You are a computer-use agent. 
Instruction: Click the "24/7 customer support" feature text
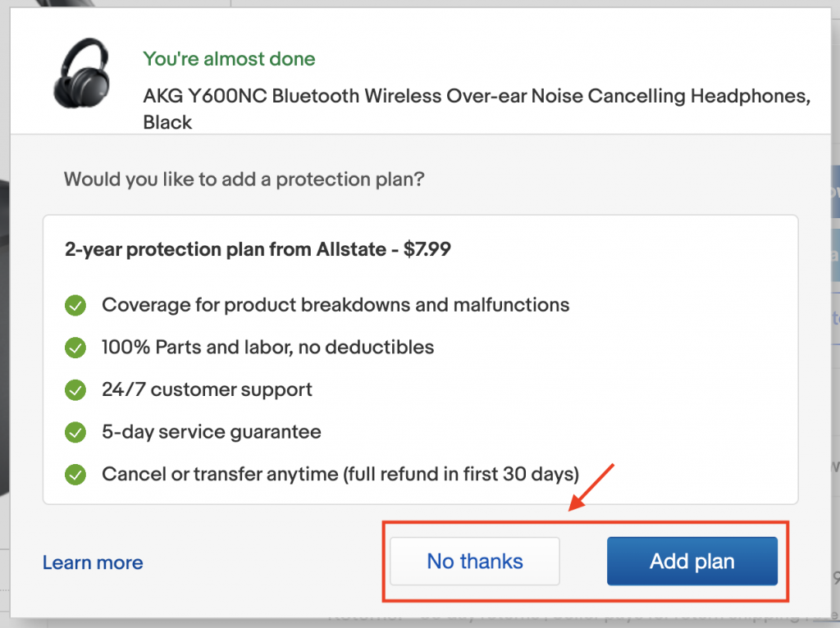(207, 389)
